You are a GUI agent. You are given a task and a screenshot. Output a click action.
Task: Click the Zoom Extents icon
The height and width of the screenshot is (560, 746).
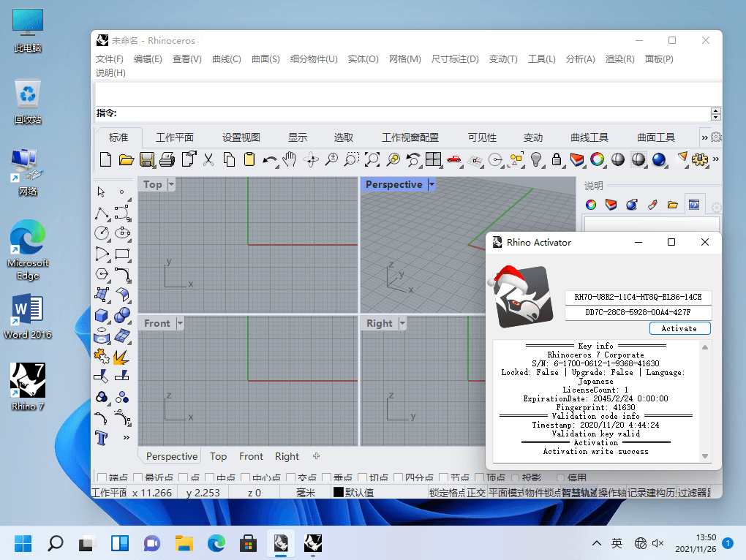(372, 159)
